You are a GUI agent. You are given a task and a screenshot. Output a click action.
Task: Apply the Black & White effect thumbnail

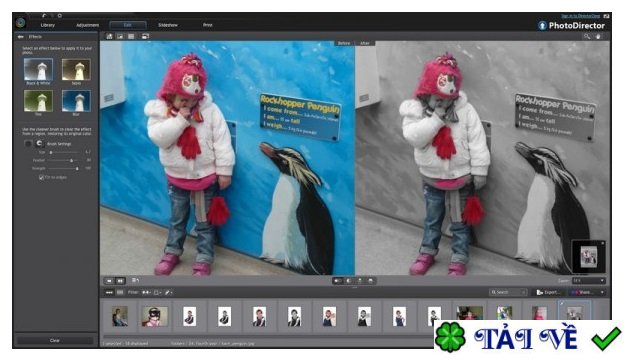click(x=38, y=69)
